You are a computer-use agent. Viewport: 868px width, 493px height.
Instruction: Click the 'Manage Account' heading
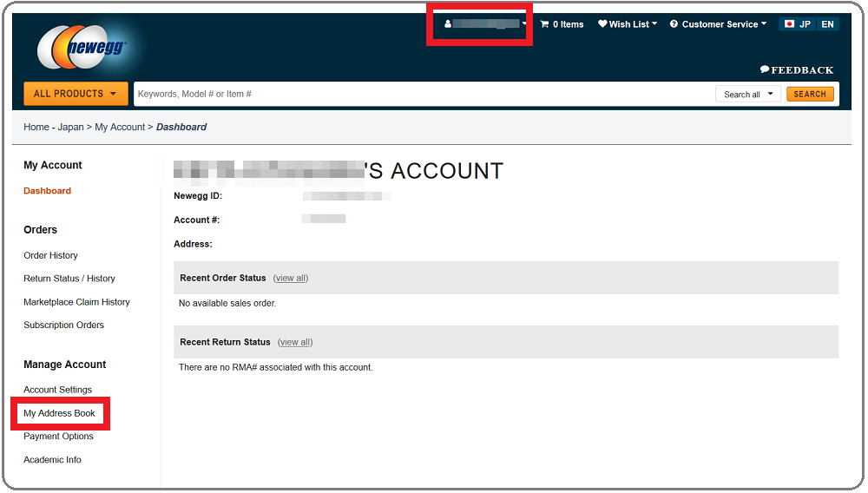[65, 365]
